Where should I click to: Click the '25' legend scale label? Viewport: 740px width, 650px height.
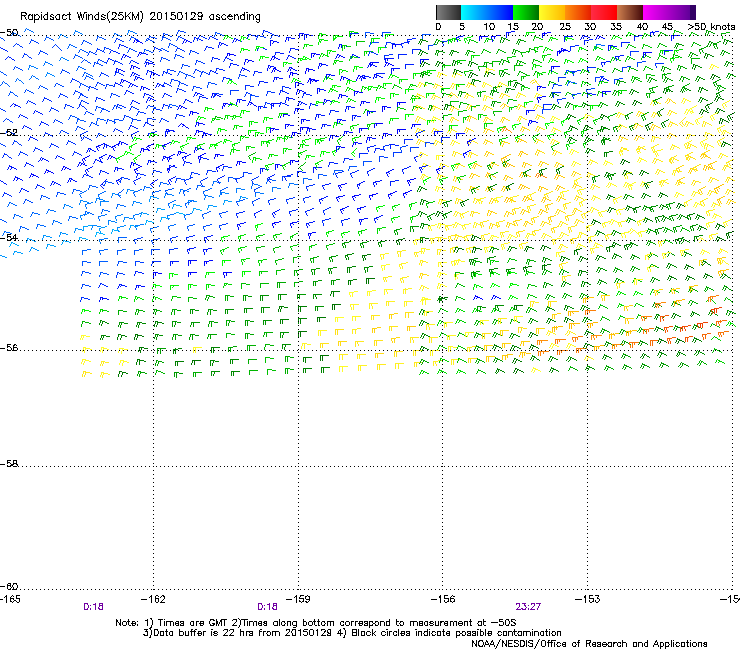(x=565, y=27)
